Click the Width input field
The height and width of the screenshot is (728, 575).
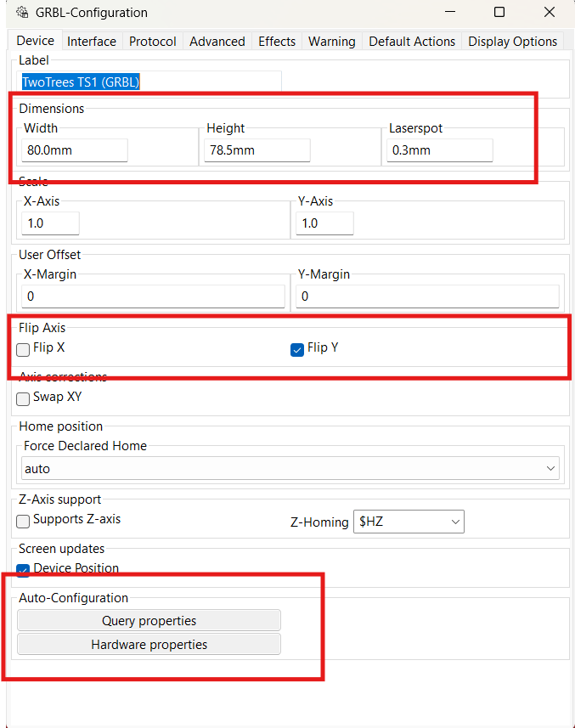coord(75,150)
